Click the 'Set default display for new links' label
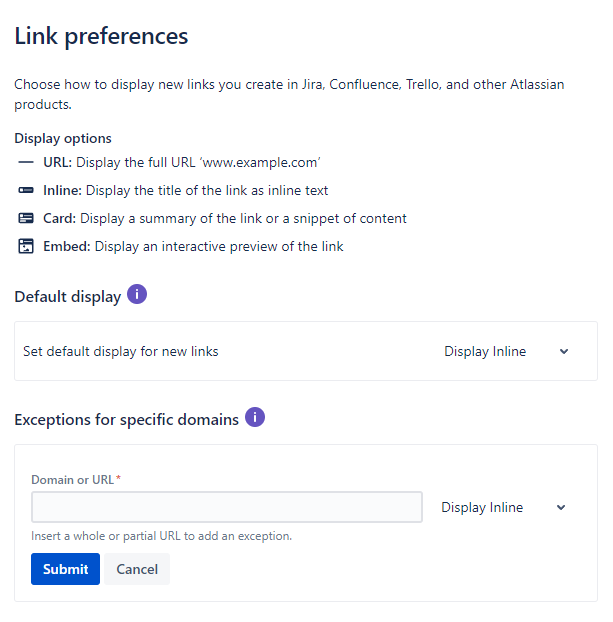This screenshot has height=622, width=613. pyautogui.click(x=120, y=351)
